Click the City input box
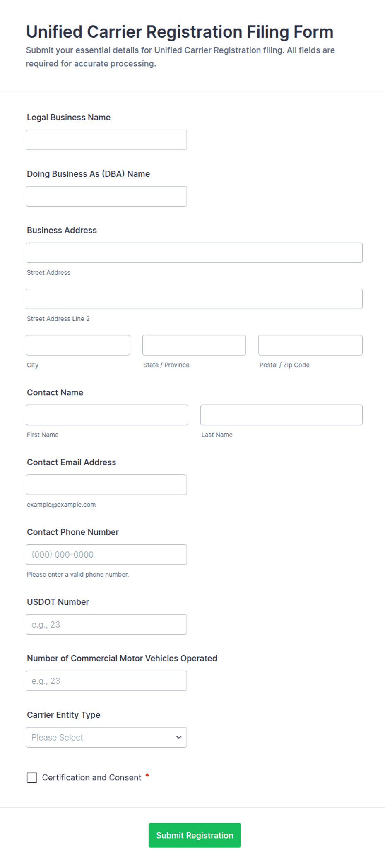Viewport: 385px width, 868px height. click(x=78, y=345)
